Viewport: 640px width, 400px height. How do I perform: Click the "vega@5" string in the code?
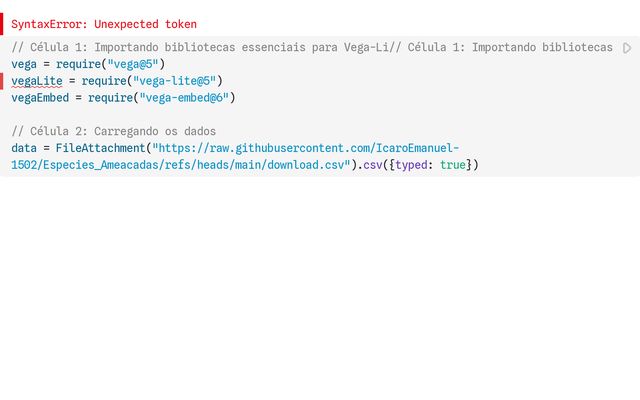click(x=133, y=64)
